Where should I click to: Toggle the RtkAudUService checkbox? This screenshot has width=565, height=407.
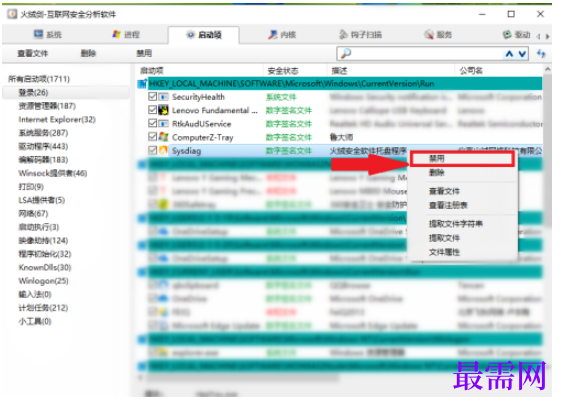(x=152, y=123)
